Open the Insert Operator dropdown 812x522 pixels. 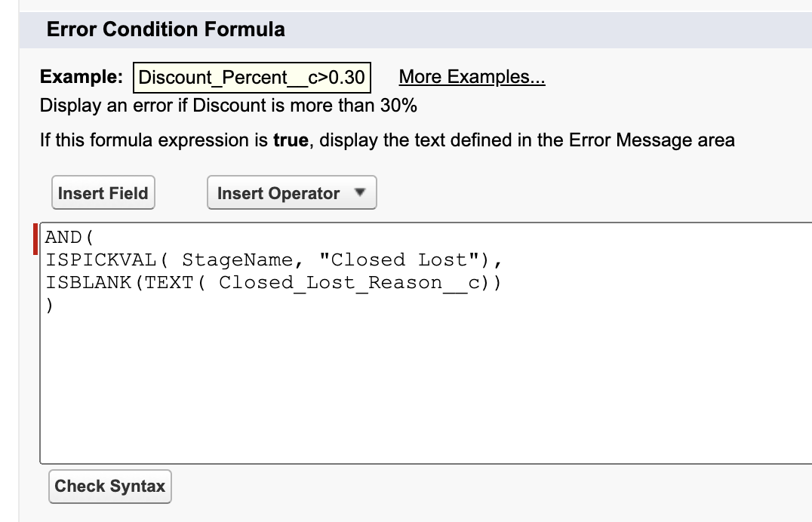click(x=291, y=192)
